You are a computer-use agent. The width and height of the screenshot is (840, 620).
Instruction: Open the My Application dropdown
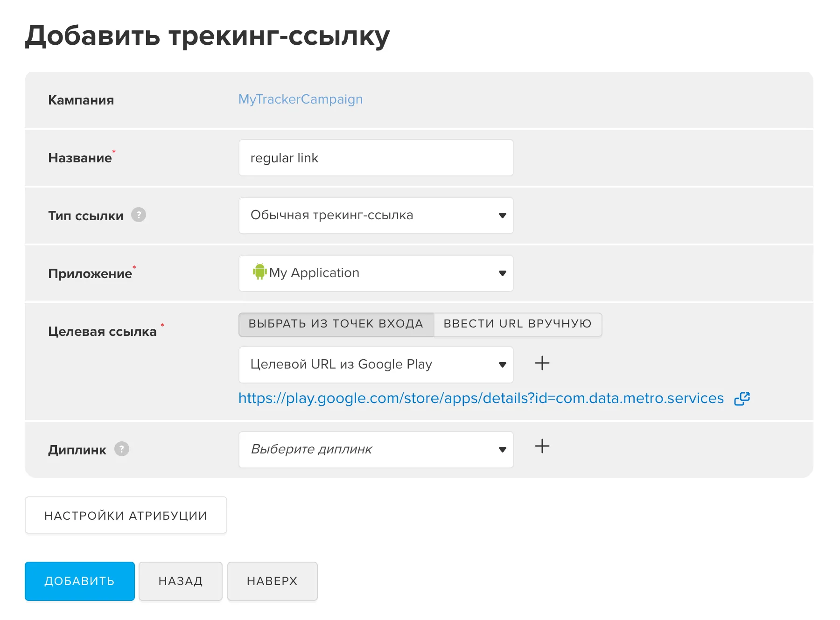376,273
